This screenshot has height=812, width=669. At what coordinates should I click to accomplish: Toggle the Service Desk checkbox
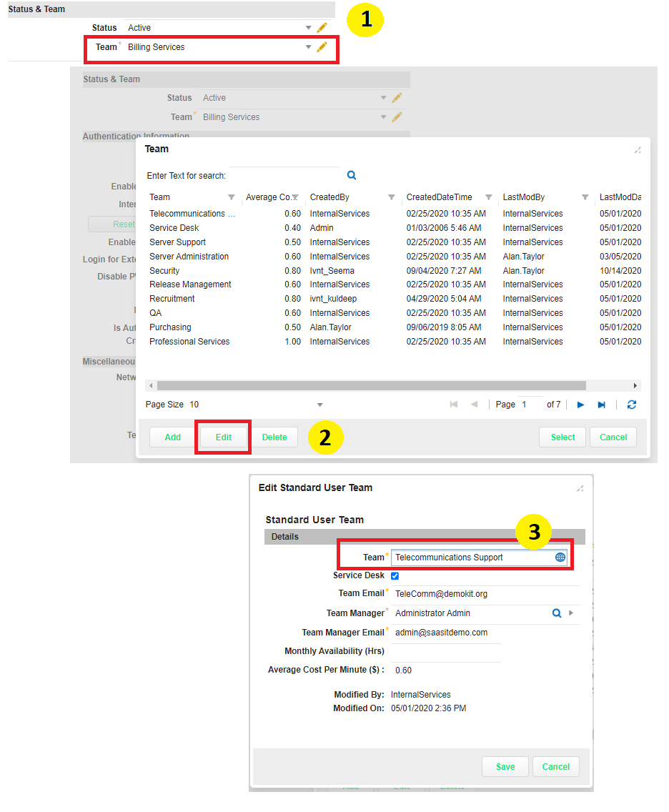(395, 576)
